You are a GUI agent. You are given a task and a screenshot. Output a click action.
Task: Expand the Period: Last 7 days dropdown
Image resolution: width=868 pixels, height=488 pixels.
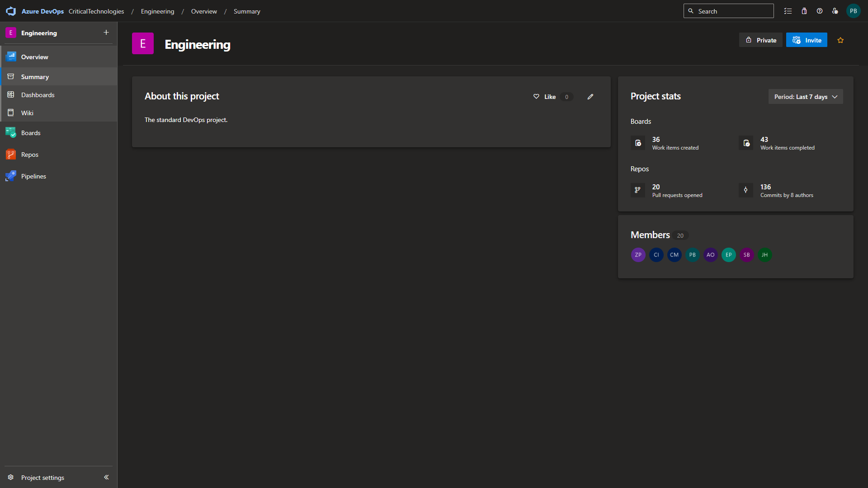805,97
